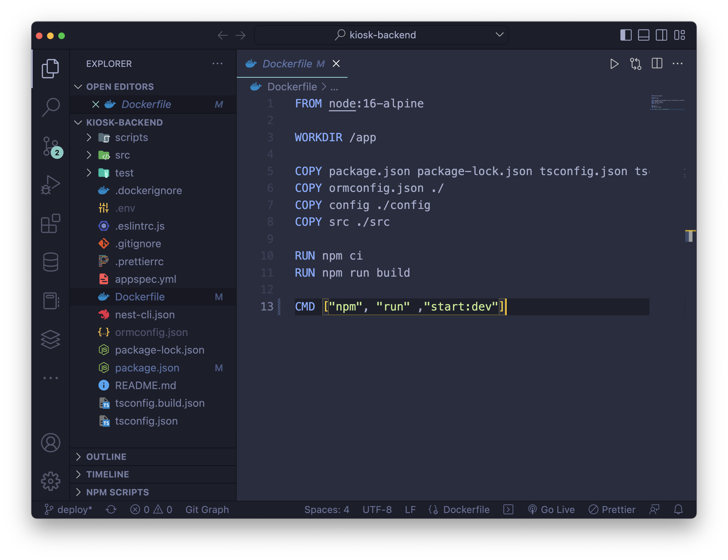Toggle Prettier formatter status
Viewport: 728px width, 560px height.
612,510
